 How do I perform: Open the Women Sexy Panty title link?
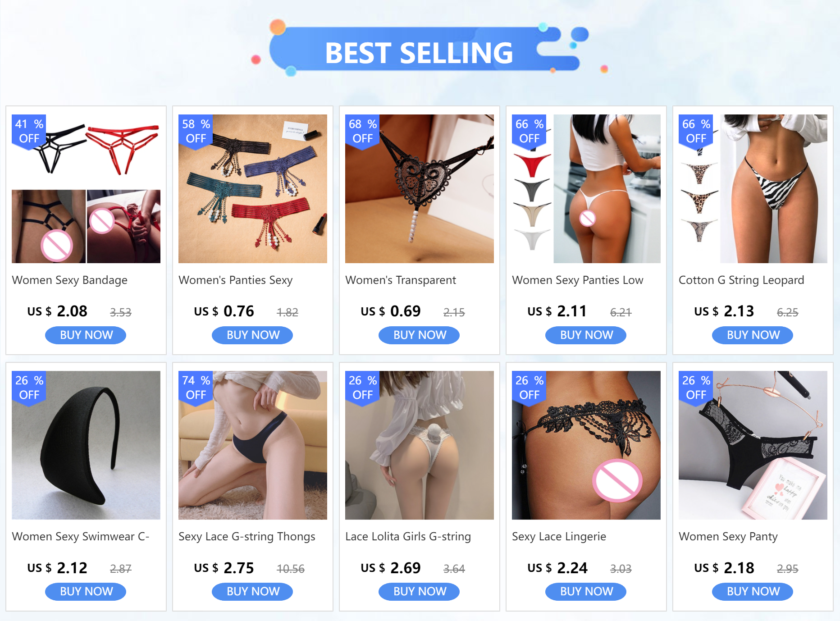[x=728, y=537]
